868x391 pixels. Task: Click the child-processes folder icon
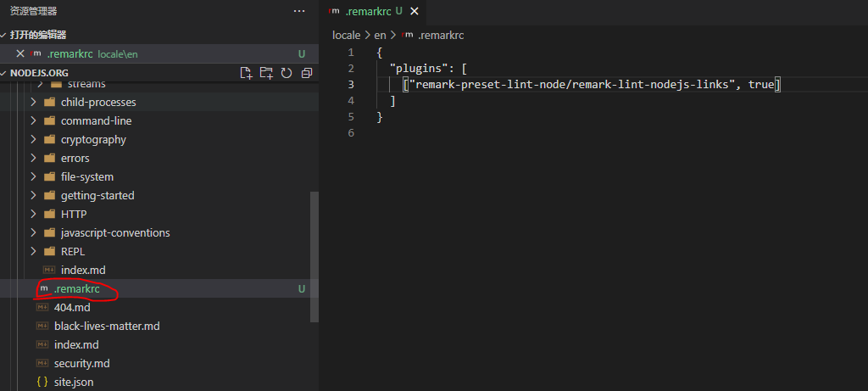pos(49,102)
